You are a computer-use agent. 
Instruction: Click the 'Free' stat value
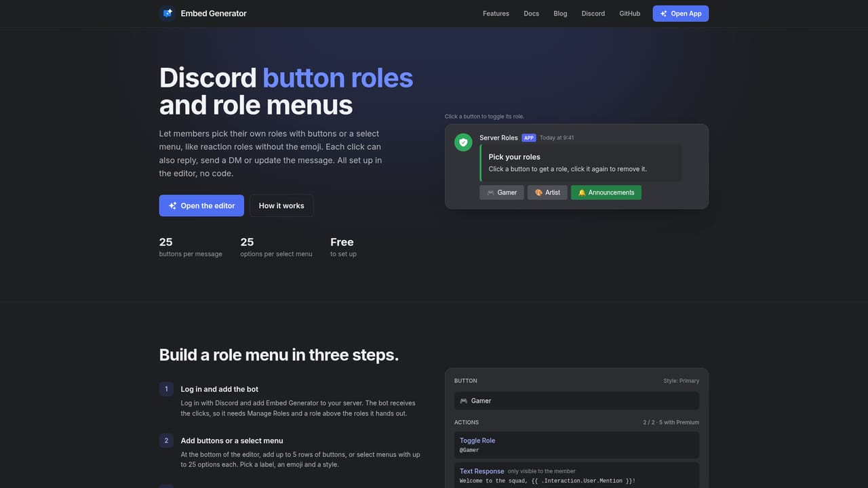click(x=342, y=242)
